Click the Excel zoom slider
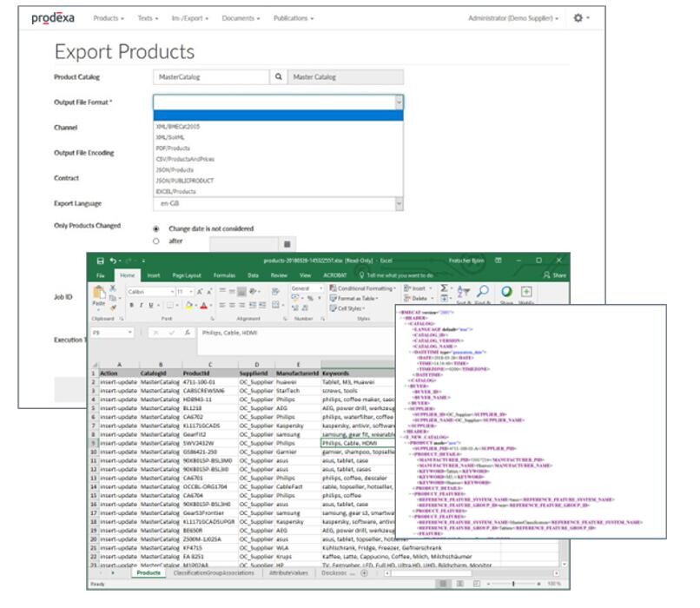Screen dimensions: 700x608 (x=512, y=585)
